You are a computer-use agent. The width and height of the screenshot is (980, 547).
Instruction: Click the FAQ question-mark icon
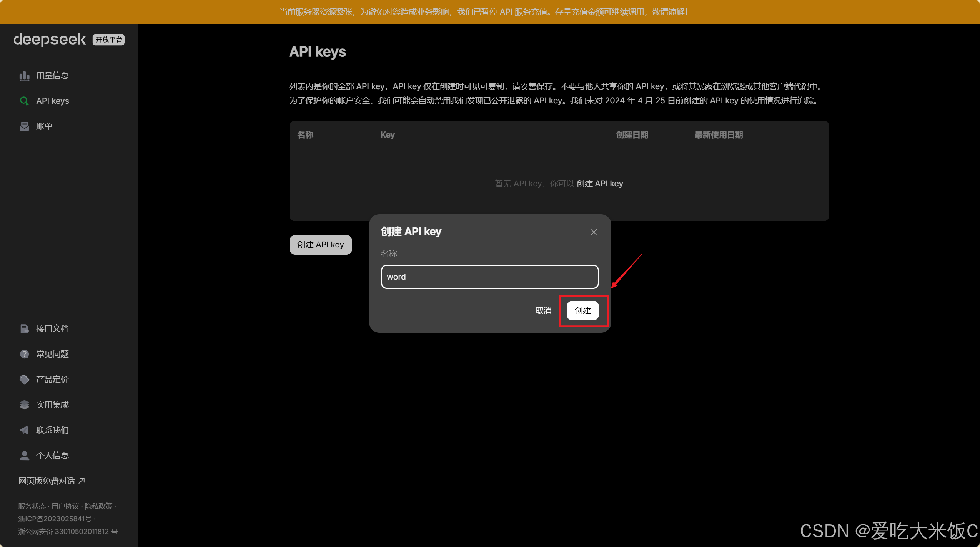tap(24, 354)
